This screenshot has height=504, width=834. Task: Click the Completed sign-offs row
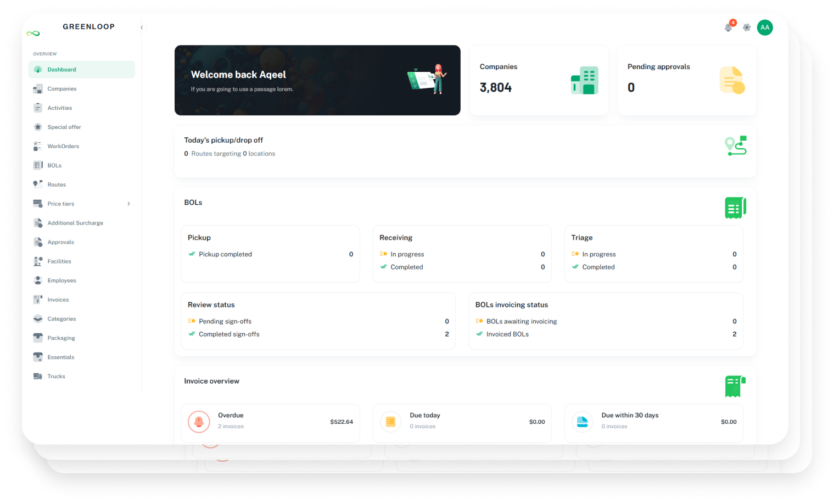[x=318, y=334]
